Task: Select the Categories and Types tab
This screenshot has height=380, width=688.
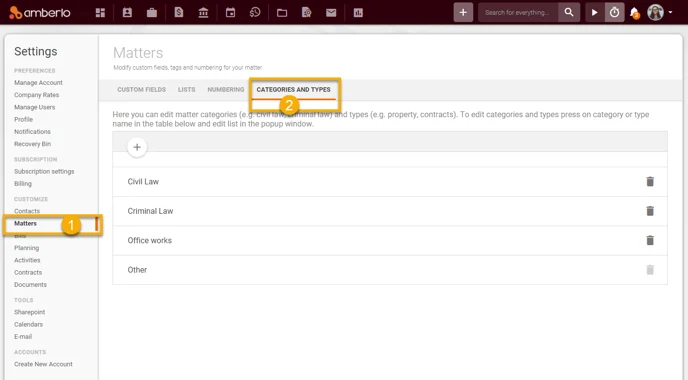Action: coord(294,90)
